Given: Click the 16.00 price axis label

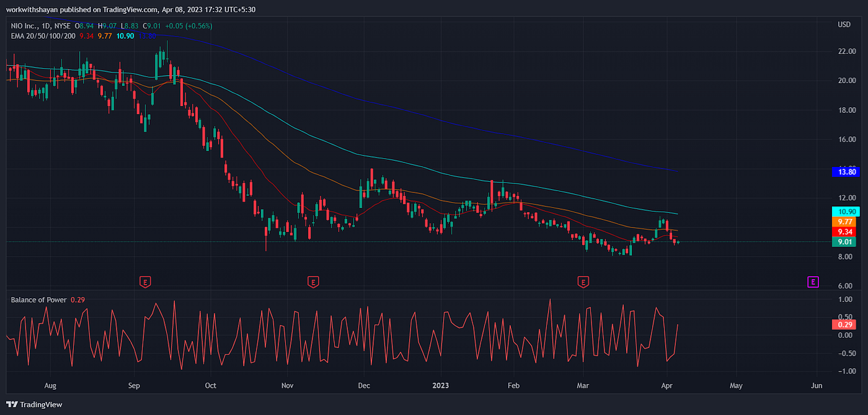Looking at the screenshot, I should (846, 140).
